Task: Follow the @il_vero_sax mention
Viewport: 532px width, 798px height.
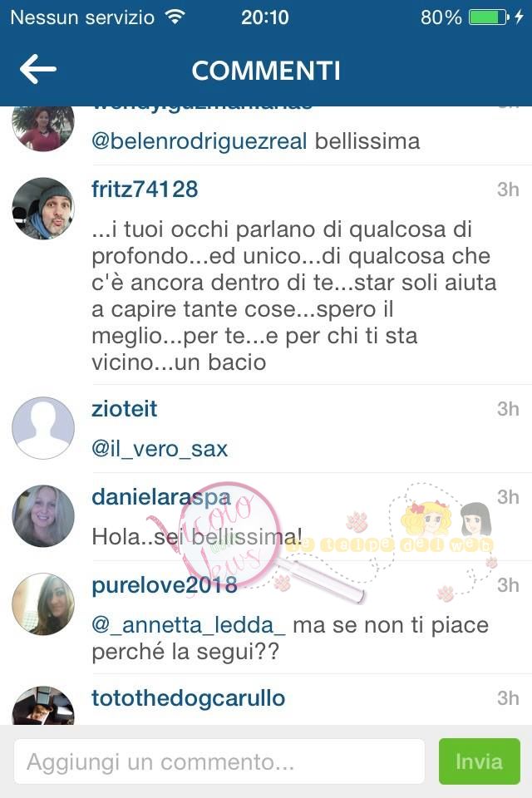Action: point(160,449)
